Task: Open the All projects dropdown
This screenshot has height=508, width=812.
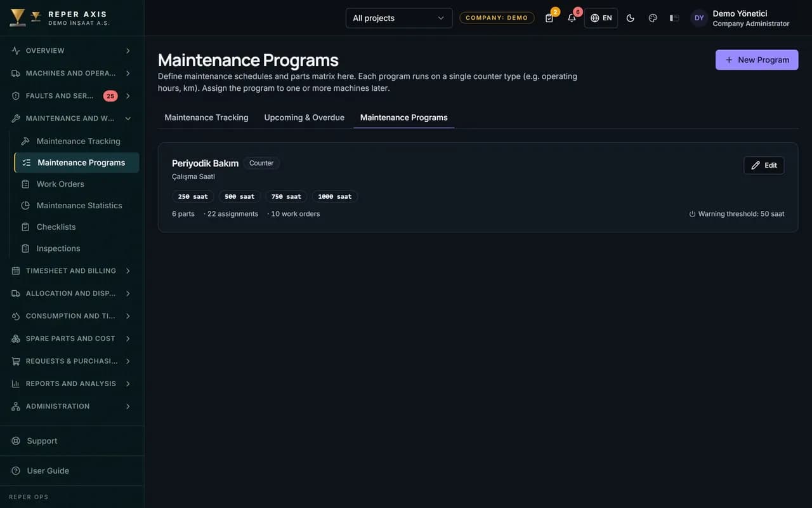Action: pyautogui.click(x=399, y=18)
